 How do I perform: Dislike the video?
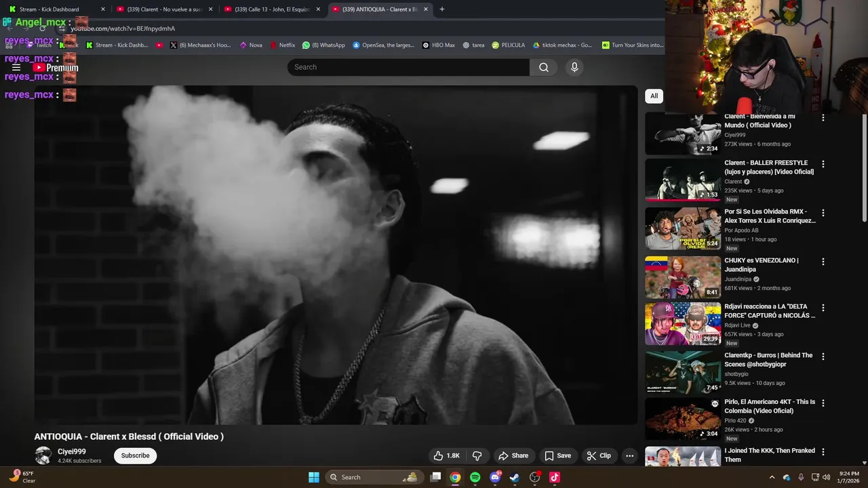click(477, 455)
